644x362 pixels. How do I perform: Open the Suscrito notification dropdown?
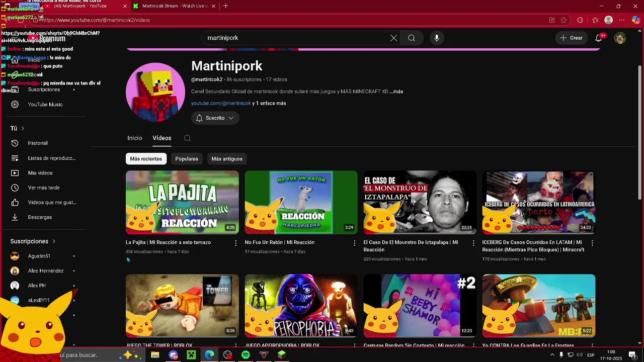(x=215, y=118)
